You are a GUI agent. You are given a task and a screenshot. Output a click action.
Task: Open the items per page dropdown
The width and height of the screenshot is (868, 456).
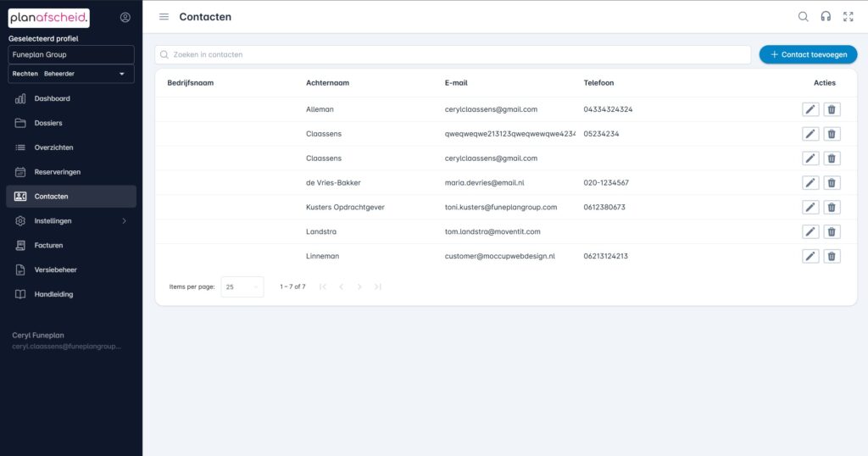pyautogui.click(x=242, y=287)
